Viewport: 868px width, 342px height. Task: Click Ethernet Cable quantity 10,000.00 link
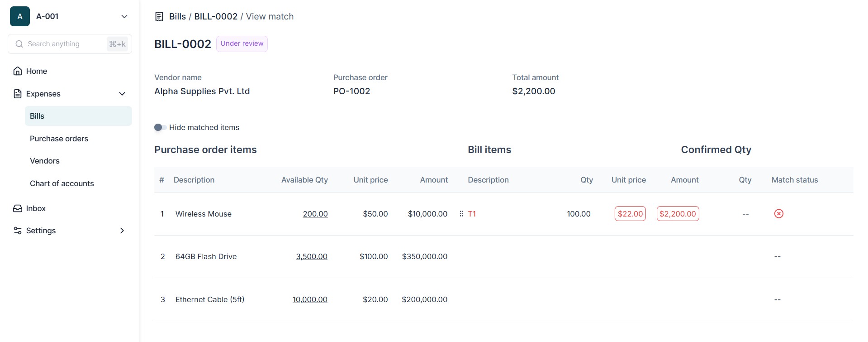tap(310, 299)
